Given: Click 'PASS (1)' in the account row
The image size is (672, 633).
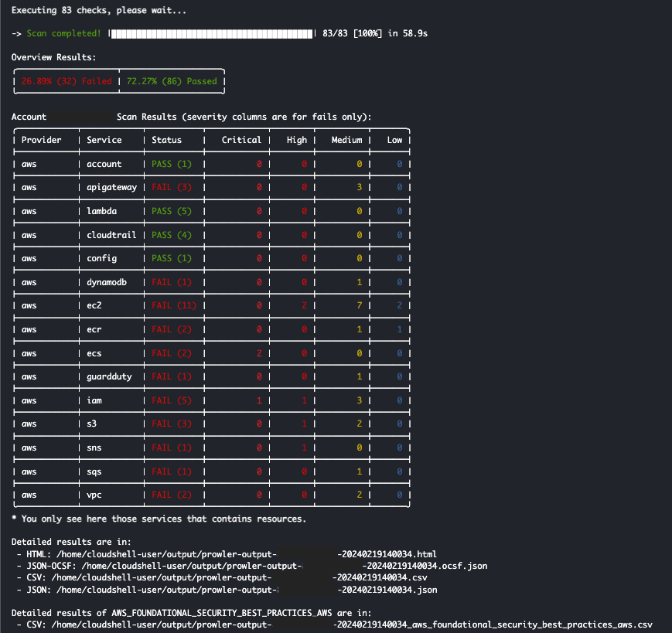Looking at the screenshot, I should click(x=172, y=164).
